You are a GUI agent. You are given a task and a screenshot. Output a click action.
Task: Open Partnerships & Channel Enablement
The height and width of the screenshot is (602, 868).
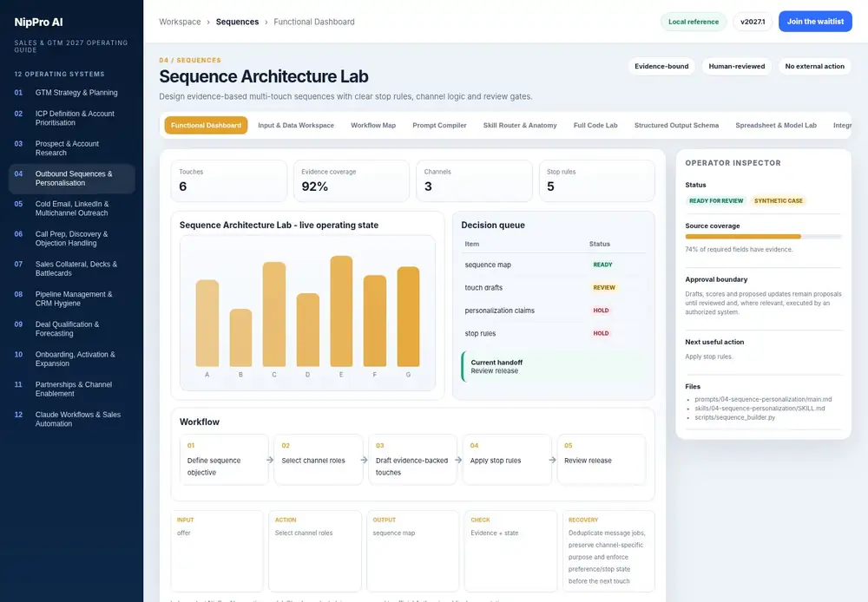point(71,389)
